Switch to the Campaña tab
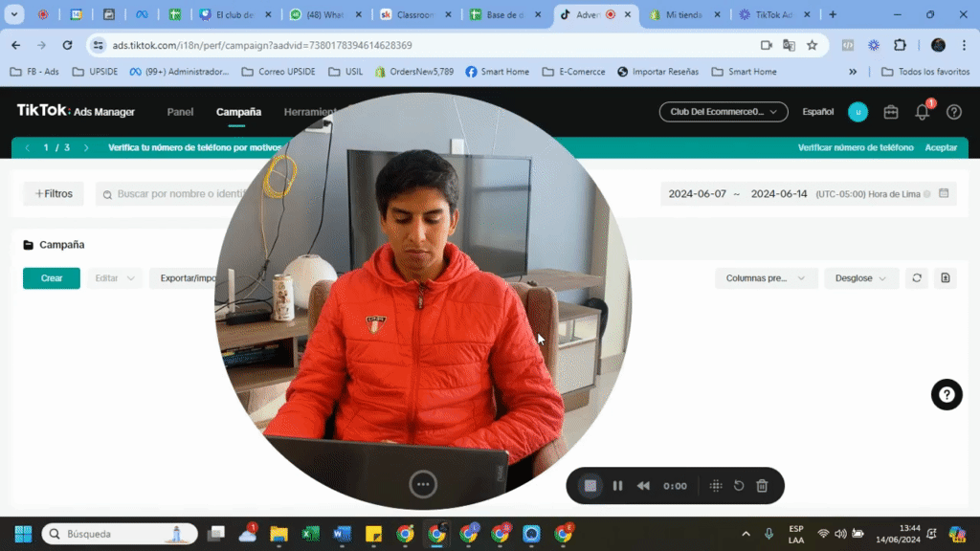 pyautogui.click(x=237, y=112)
